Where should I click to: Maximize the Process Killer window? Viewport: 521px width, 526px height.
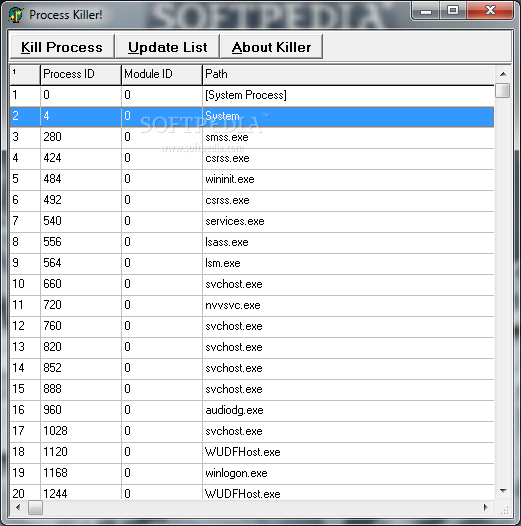[453, 11]
